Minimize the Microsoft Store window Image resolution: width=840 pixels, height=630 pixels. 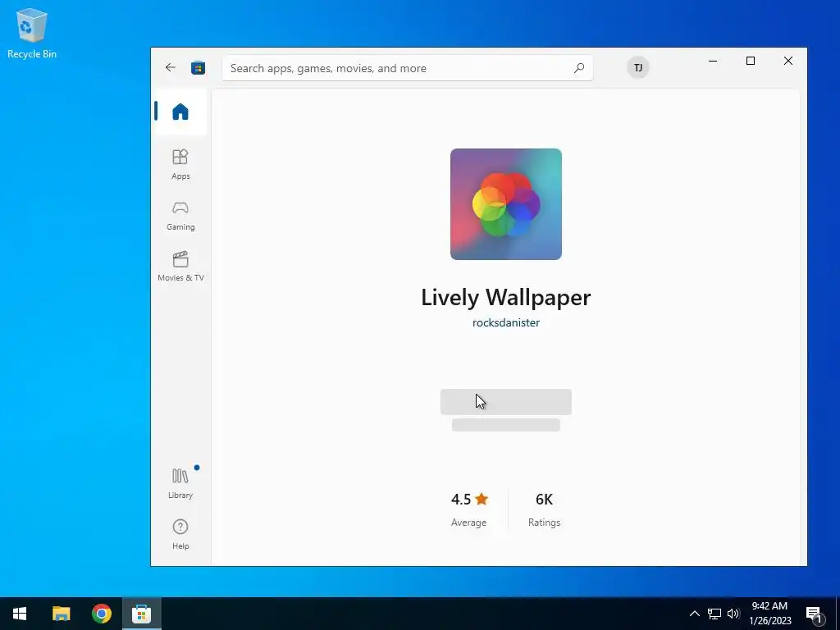coord(713,61)
